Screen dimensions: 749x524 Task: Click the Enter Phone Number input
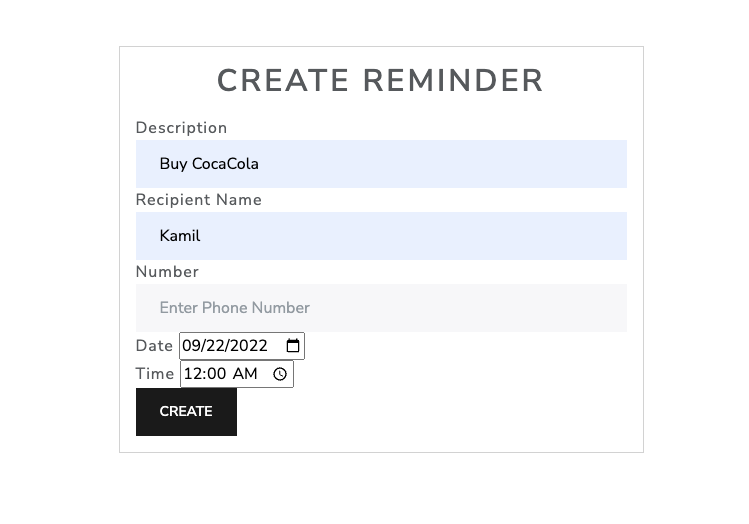tap(381, 308)
